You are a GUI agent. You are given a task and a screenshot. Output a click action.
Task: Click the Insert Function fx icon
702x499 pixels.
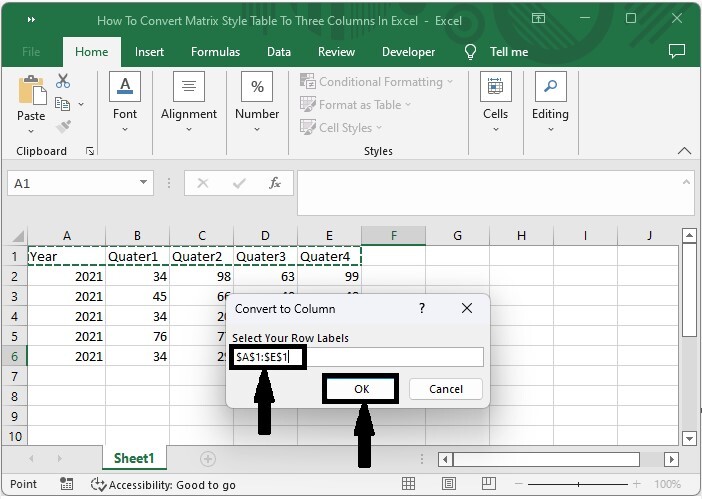pos(274,183)
